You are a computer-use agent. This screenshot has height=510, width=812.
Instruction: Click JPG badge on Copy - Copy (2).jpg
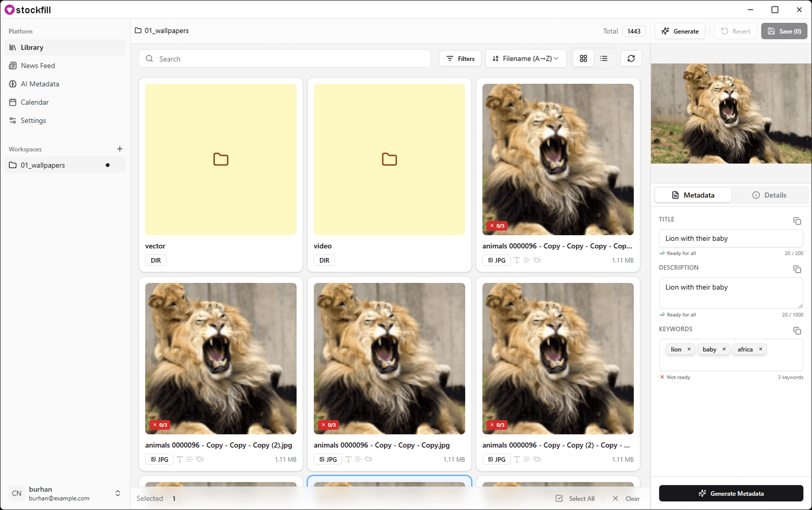pyautogui.click(x=159, y=459)
